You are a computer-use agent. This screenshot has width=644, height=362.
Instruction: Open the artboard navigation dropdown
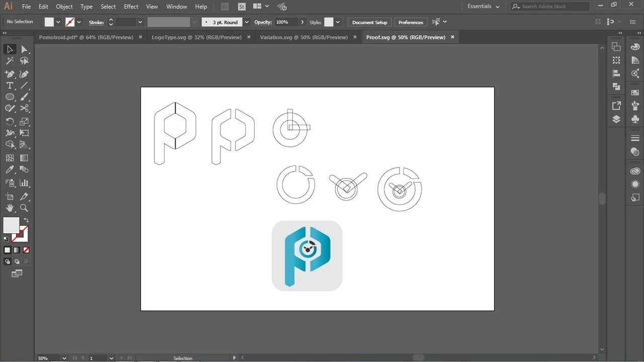tap(111, 358)
